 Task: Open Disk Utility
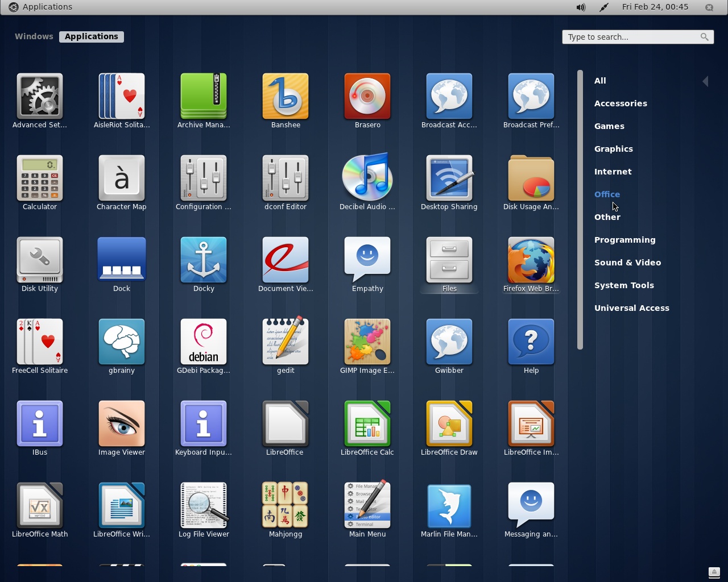point(40,265)
